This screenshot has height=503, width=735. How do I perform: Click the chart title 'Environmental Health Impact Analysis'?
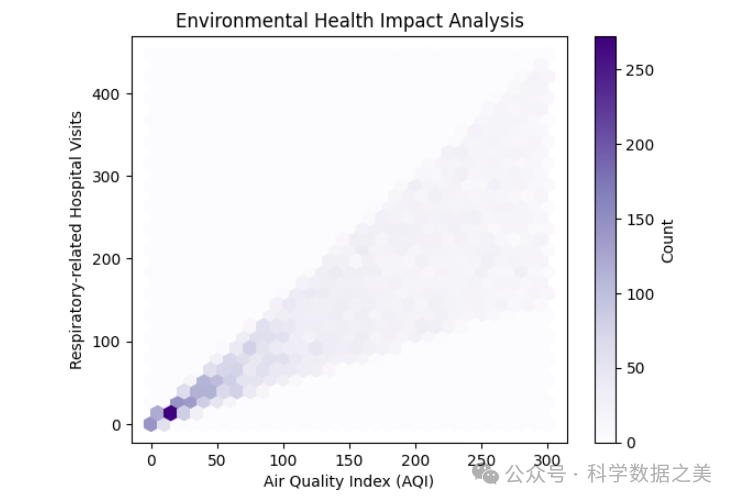point(349,21)
